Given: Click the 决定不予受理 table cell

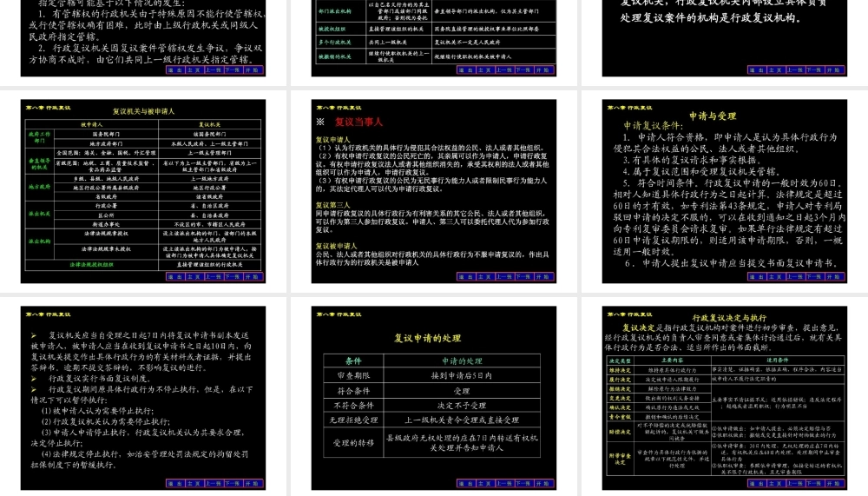Looking at the screenshot, I should 462,405.
